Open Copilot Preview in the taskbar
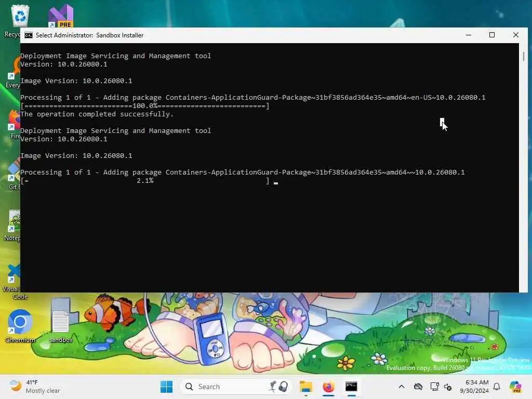Viewport: 532px width, 399px height. tap(515, 387)
